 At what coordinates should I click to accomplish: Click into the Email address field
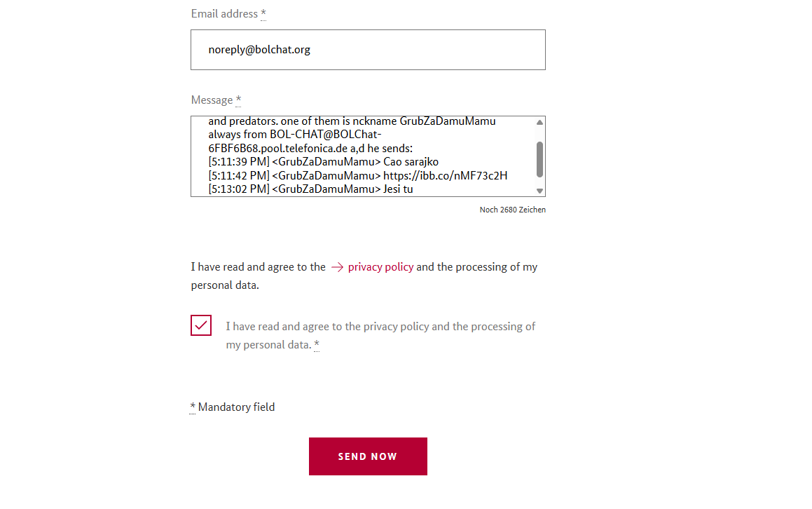pos(369,50)
